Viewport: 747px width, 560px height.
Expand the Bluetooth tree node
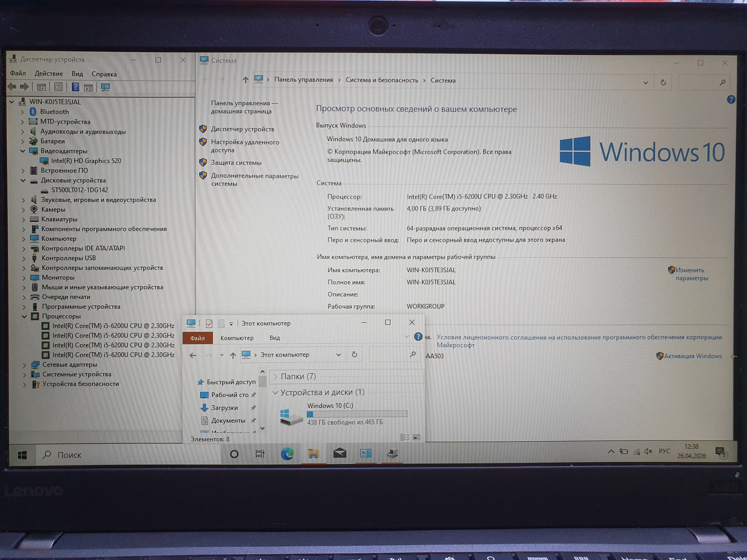pos(22,112)
